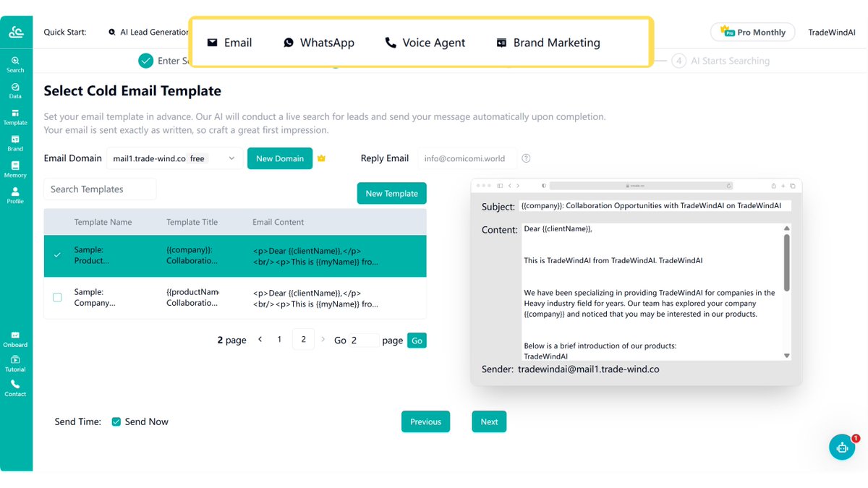Click the step 4 AI Starts Searching indicator
Image resolution: width=868 pixels, height=488 pixels.
point(720,61)
